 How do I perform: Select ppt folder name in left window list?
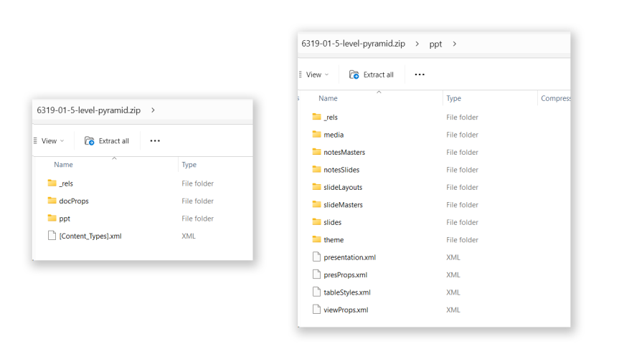coord(65,219)
